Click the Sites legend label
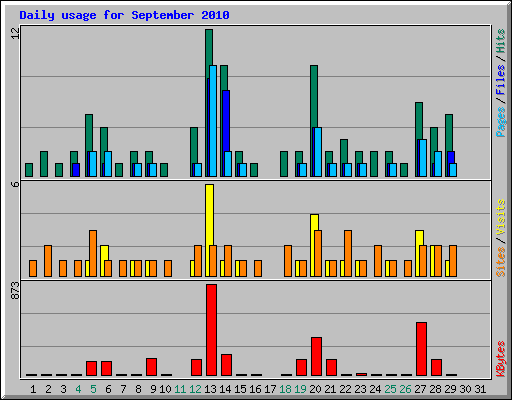512x400 pixels. coord(500,262)
